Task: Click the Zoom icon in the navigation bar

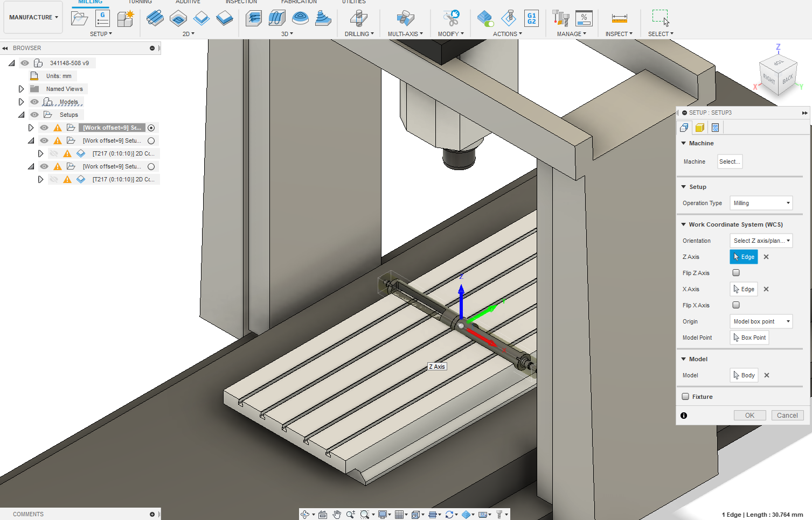Action: coord(350,514)
